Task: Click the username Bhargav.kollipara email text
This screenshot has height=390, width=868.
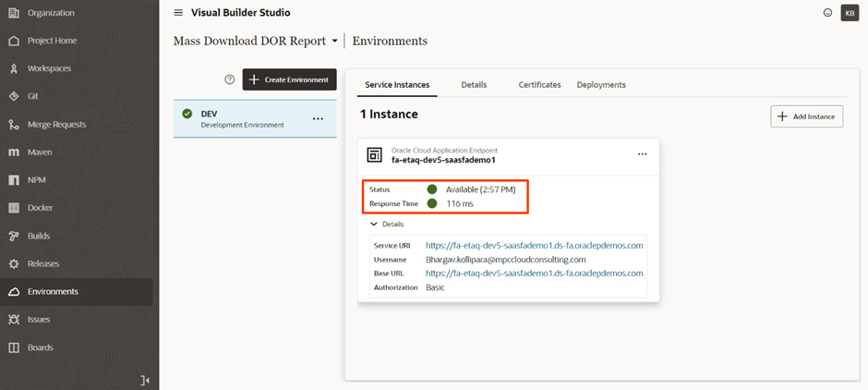Action: point(505,260)
